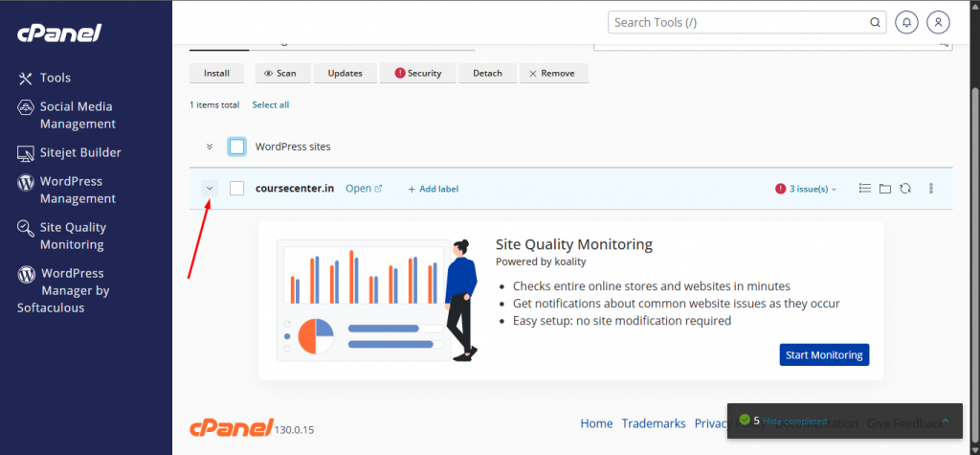
Task: Click the coursecenter.in site name
Action: pos(295,189)
